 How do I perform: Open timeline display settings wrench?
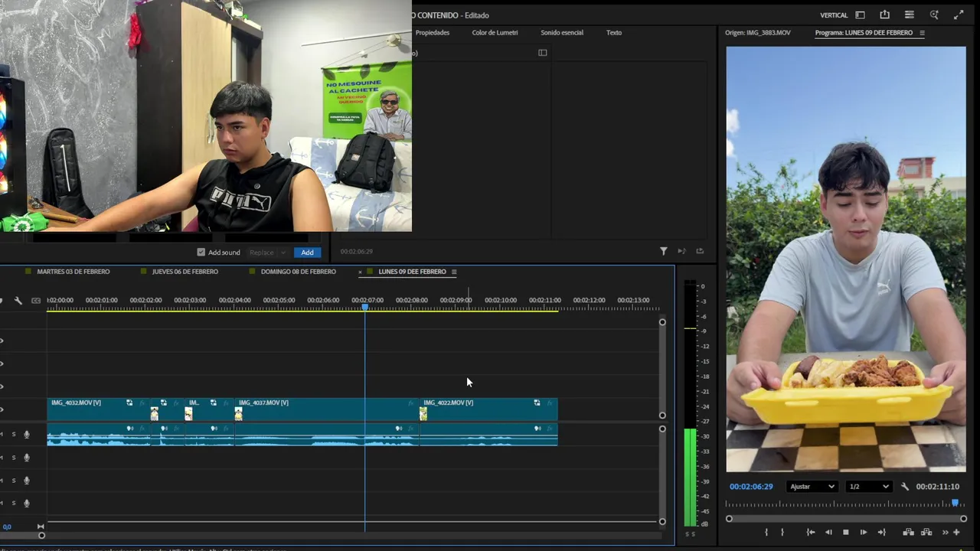(x=18, y=301)
